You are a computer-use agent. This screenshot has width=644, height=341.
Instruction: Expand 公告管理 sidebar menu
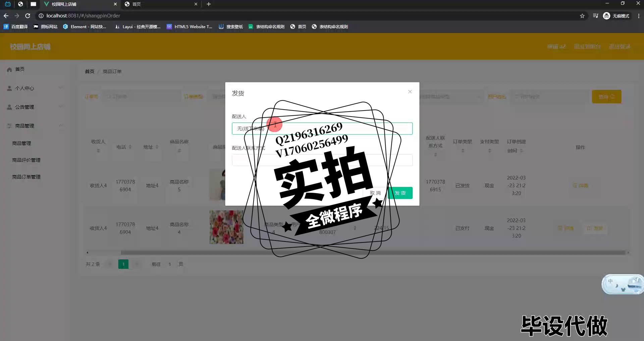[x=35, y=107]
